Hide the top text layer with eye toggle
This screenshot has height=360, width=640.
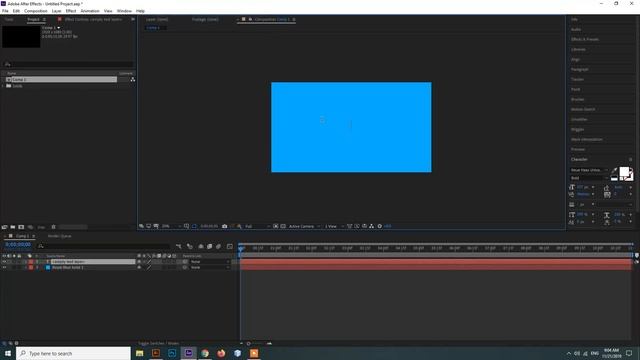point(4,262)
